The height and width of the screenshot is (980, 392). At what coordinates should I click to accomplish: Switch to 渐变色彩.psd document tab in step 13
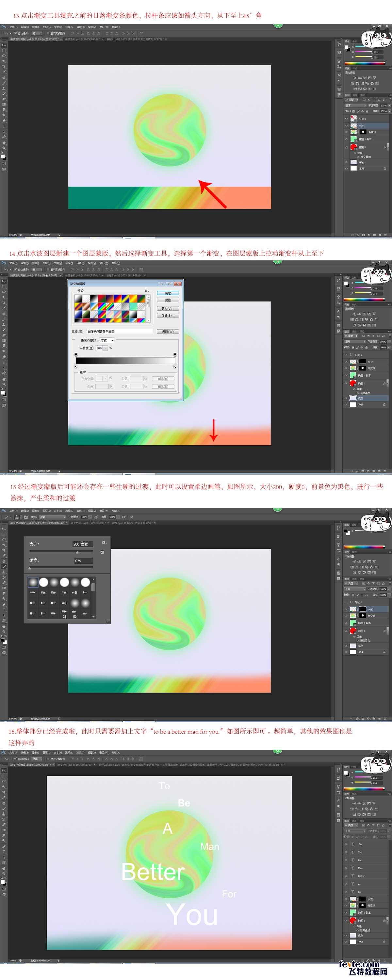(x=83, y=39)
